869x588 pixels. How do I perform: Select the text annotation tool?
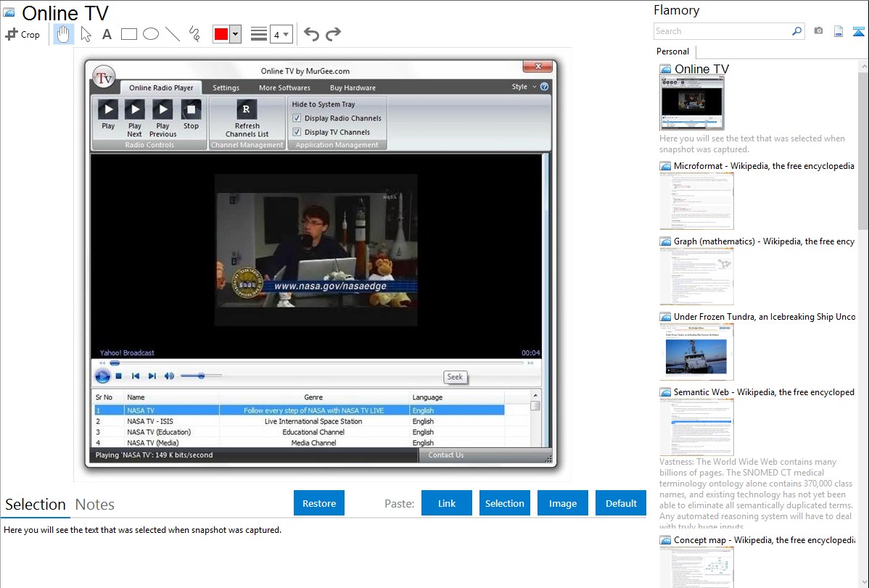tap(107, 34)
